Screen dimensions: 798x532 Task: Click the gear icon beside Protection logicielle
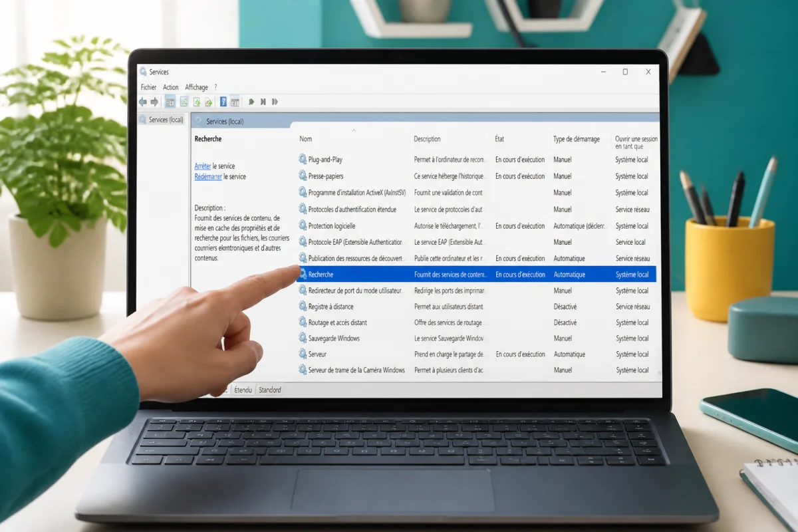303,226
